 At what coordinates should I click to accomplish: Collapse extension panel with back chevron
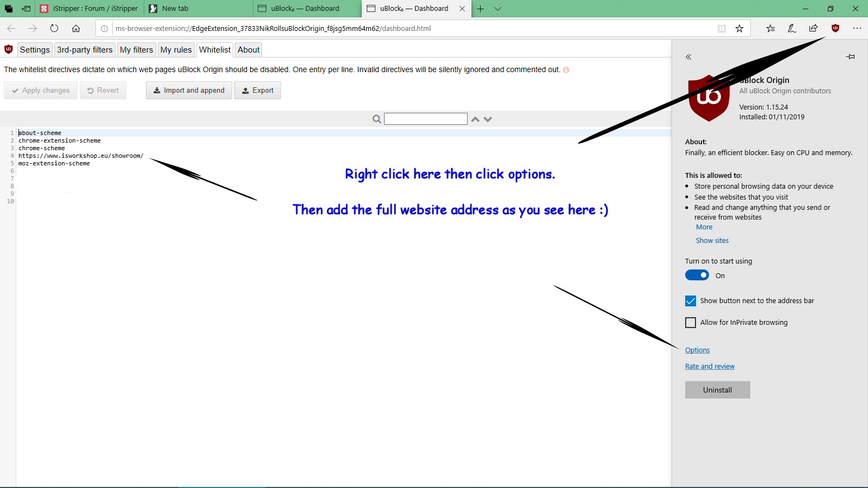(x=688, y=57)
